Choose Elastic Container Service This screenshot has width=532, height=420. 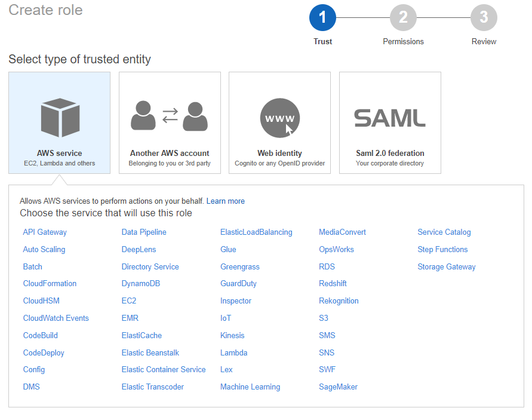click(164, 370)
